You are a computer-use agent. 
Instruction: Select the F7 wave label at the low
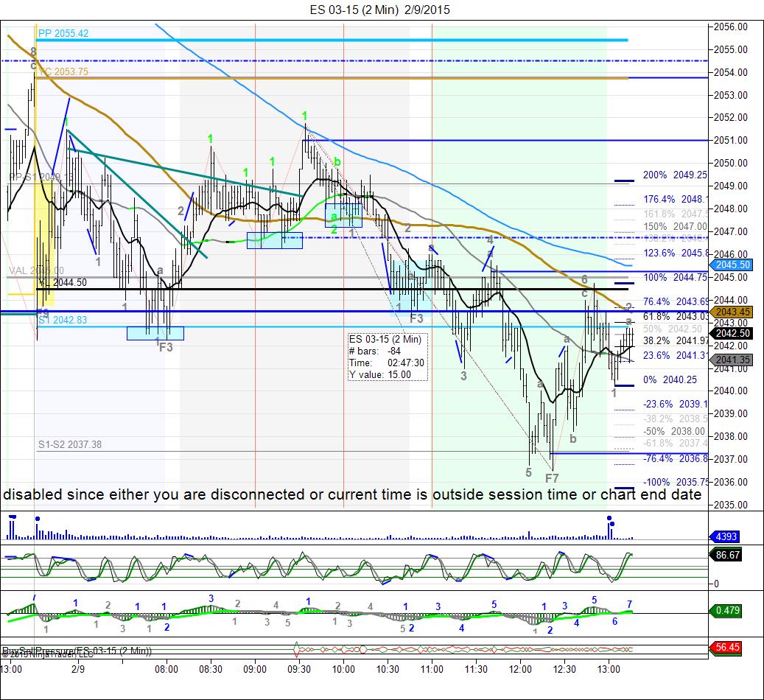click(x=552, y=478)
